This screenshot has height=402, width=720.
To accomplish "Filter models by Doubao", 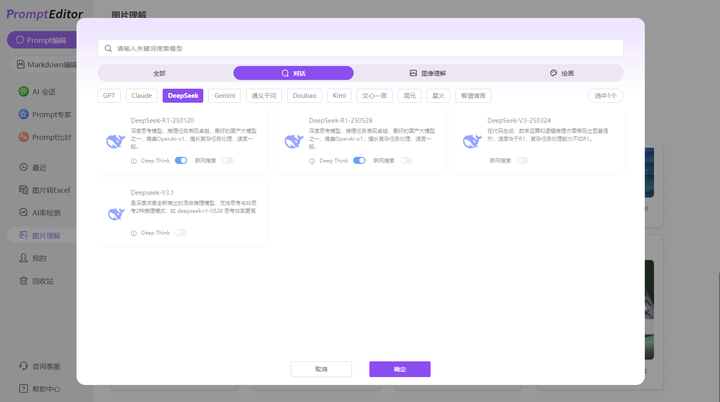I will click(x=304, y=96).
